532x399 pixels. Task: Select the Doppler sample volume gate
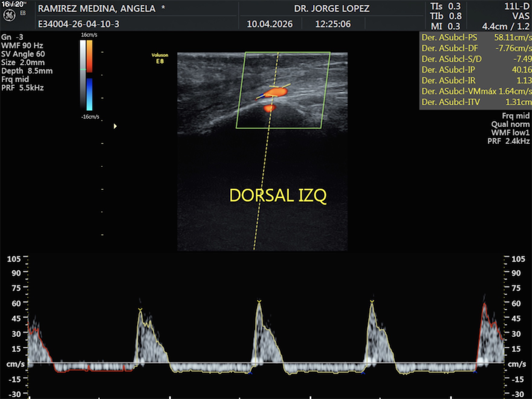274,91
